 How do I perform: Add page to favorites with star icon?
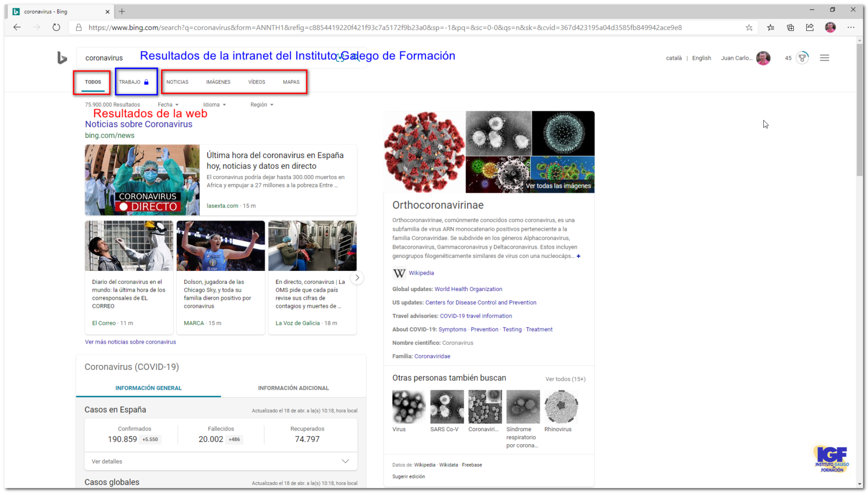click(749, 28)
